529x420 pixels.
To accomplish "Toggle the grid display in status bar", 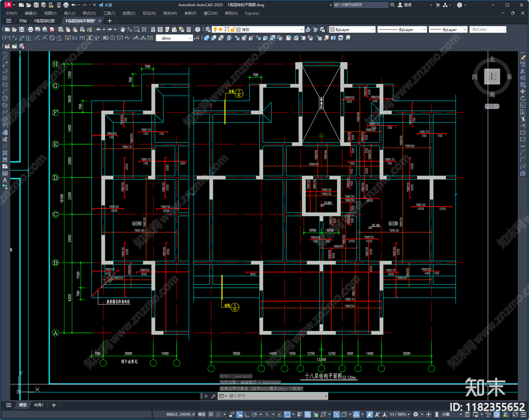I will [211, 414].
